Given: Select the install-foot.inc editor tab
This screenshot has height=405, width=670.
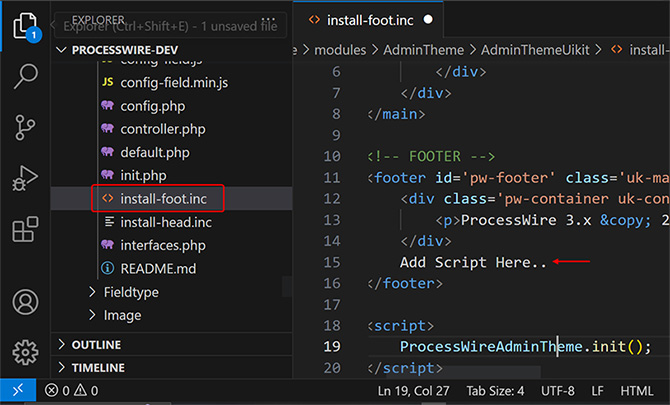Looking at the screenshot, I should (x=368, y=20).
